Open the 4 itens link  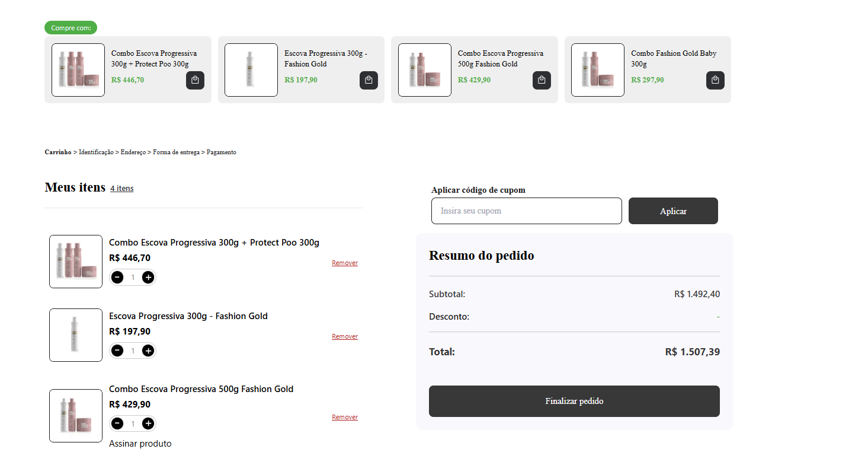click(x=122, y=189)
